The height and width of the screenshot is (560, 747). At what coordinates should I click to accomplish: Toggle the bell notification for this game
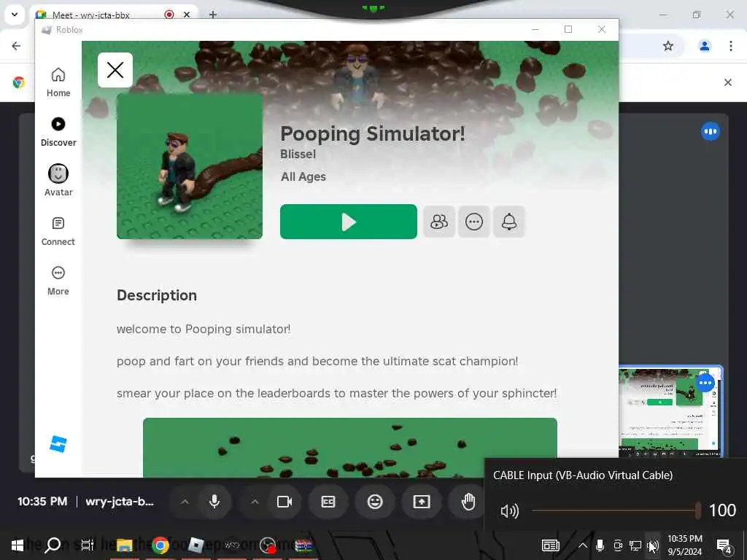coord(508,222)
